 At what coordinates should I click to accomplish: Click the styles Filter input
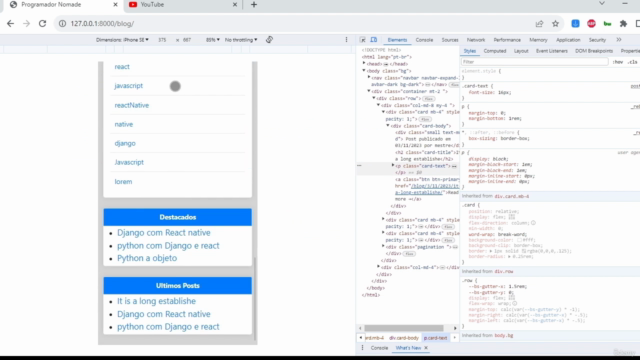tap(535, 62)
